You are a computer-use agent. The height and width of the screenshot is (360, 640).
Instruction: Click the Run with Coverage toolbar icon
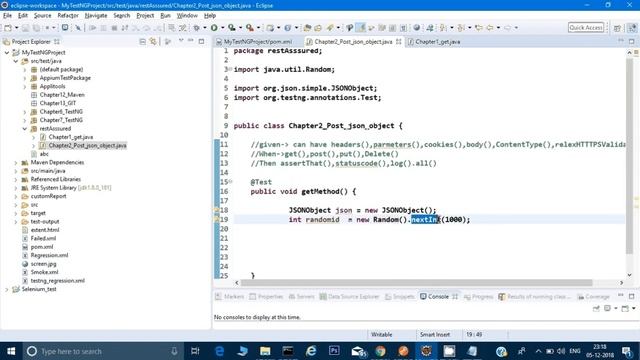tap(232, 28)
